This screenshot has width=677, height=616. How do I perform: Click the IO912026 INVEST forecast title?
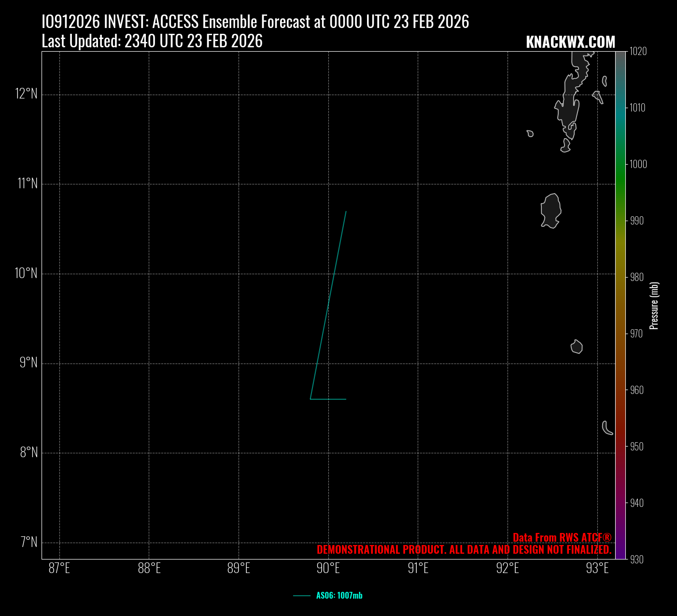pos(255,22)
